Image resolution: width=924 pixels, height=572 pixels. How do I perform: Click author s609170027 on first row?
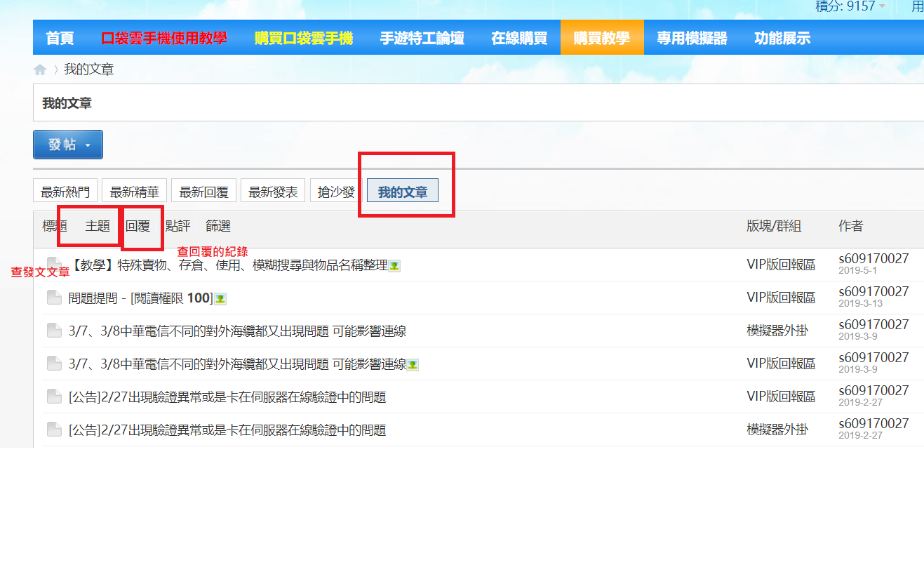coord(873,259)
